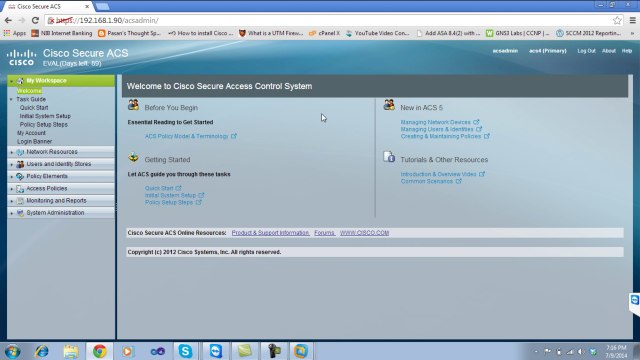Open a new browser tab
This screenshot has width=640, height=360.
(x=102, y=6)
